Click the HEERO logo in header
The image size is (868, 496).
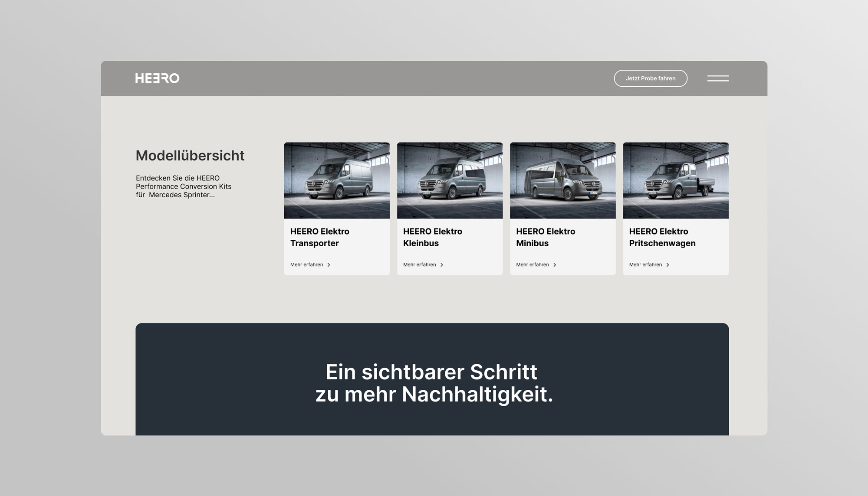click(x=157, y=78)
